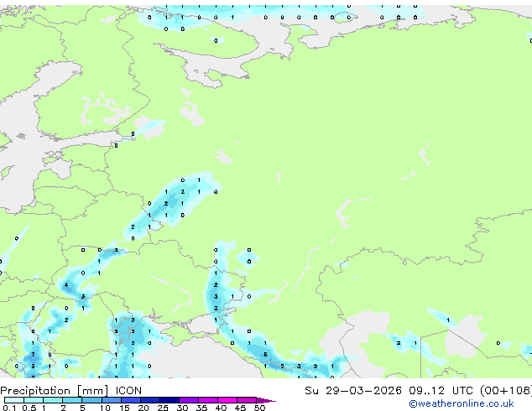The width and height of the screenshot is (532, 411).
Task: Click the 0.1–0.5 mm legend color box
Action: tap(14, 400)
